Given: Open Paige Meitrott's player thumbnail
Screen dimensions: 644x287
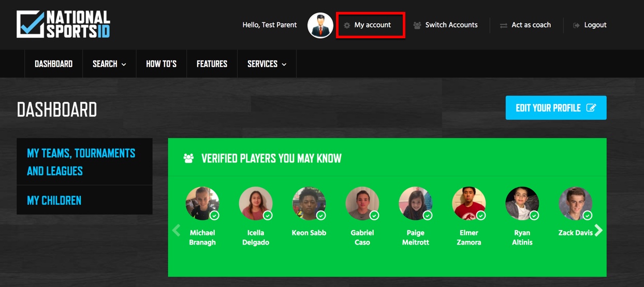Looking at the screenshot, I should (416, 204).
